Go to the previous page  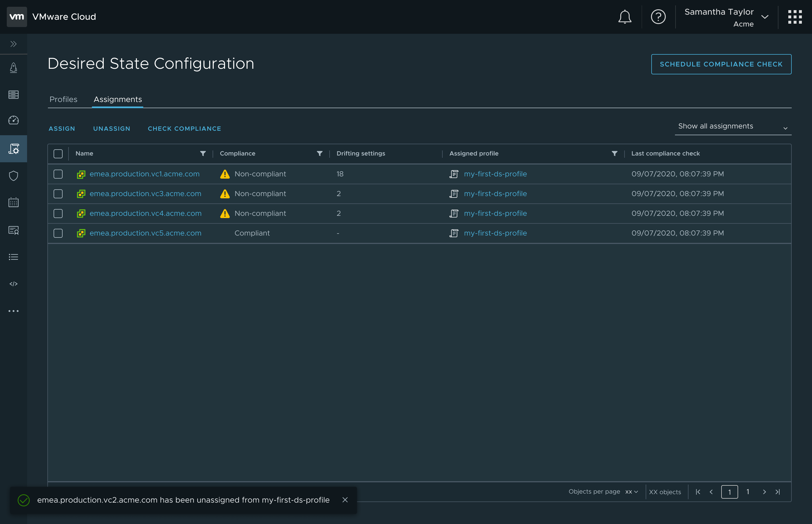[x=711, y=492]
